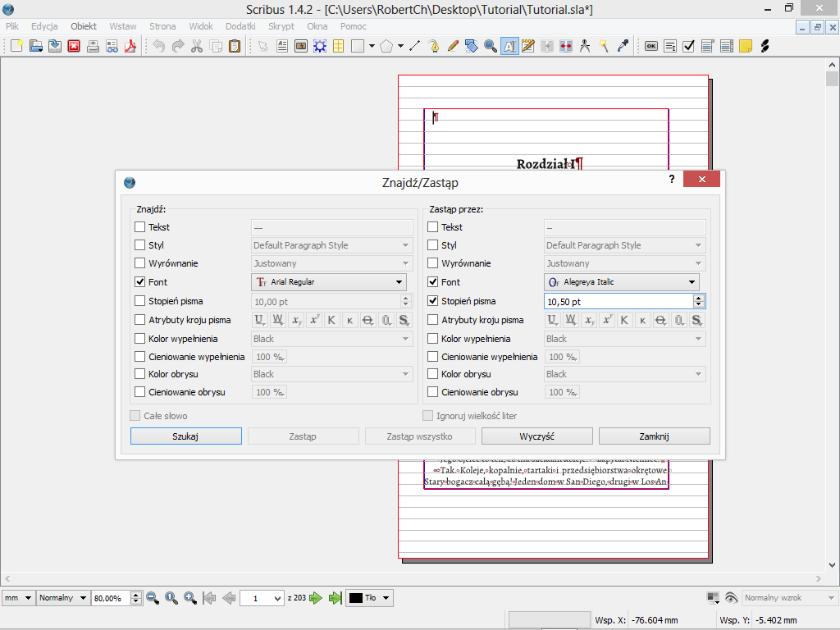Uncheck Font checkbox under Zastąp przez

click(433, 282)
